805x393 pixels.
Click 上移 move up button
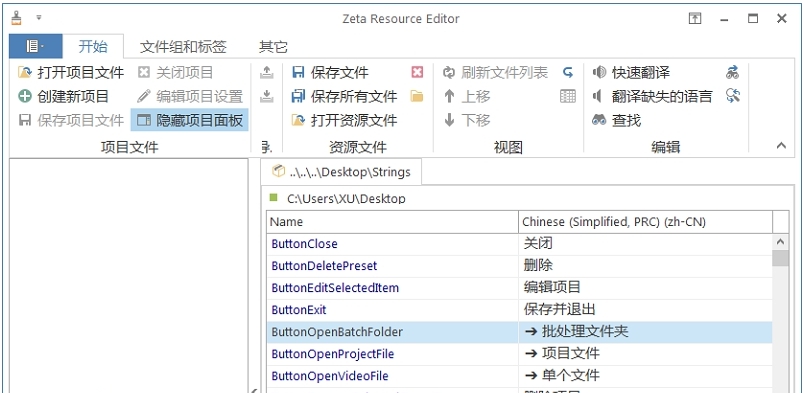(x=467, y=96)
